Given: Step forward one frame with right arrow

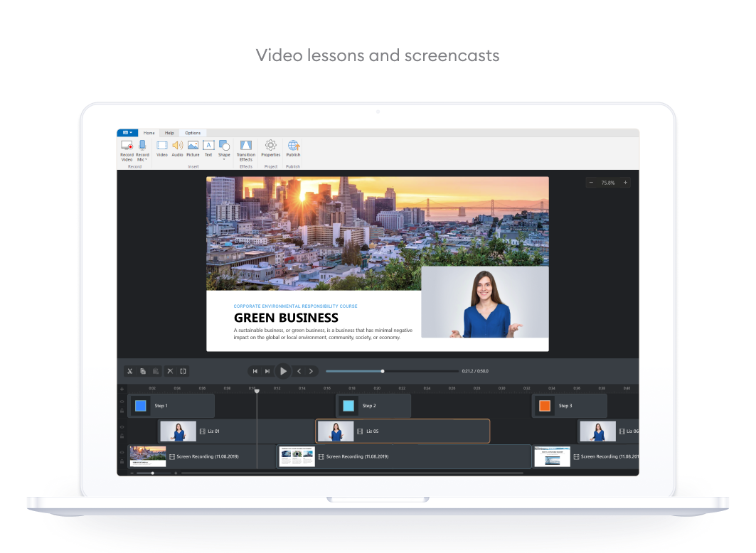Looking at the screenshot, I should click(311, 371).
